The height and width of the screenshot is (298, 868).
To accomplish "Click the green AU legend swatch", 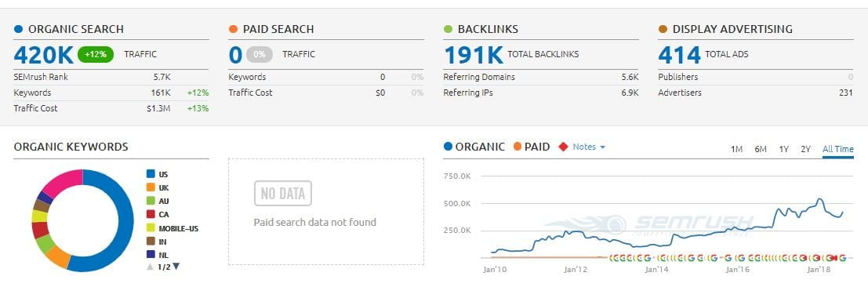I will point(151,201).
